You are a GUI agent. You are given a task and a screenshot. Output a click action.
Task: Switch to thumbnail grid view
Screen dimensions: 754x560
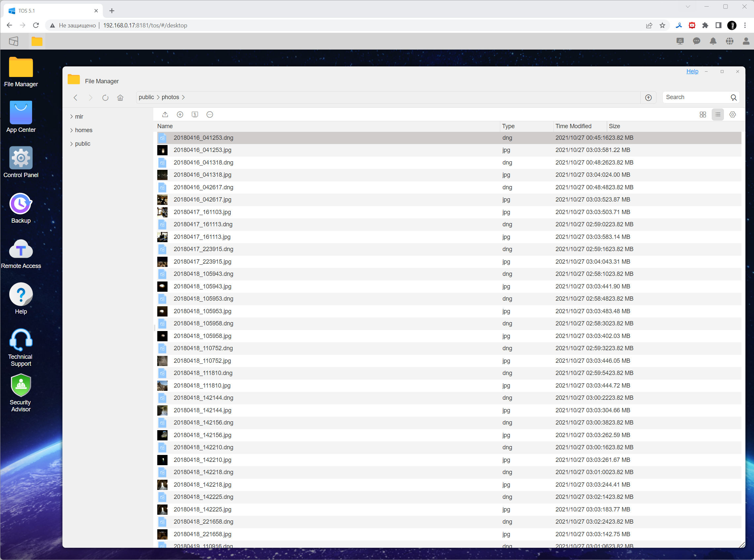703,115
